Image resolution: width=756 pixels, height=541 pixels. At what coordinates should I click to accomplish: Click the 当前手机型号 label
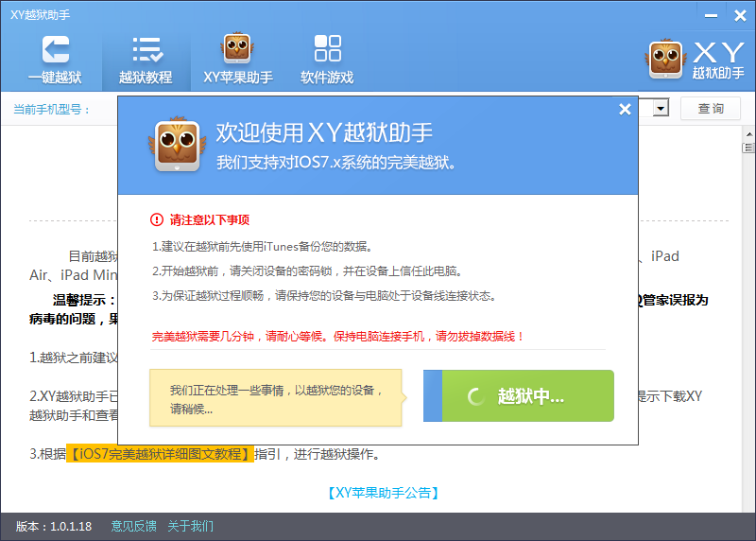point(51,110)
